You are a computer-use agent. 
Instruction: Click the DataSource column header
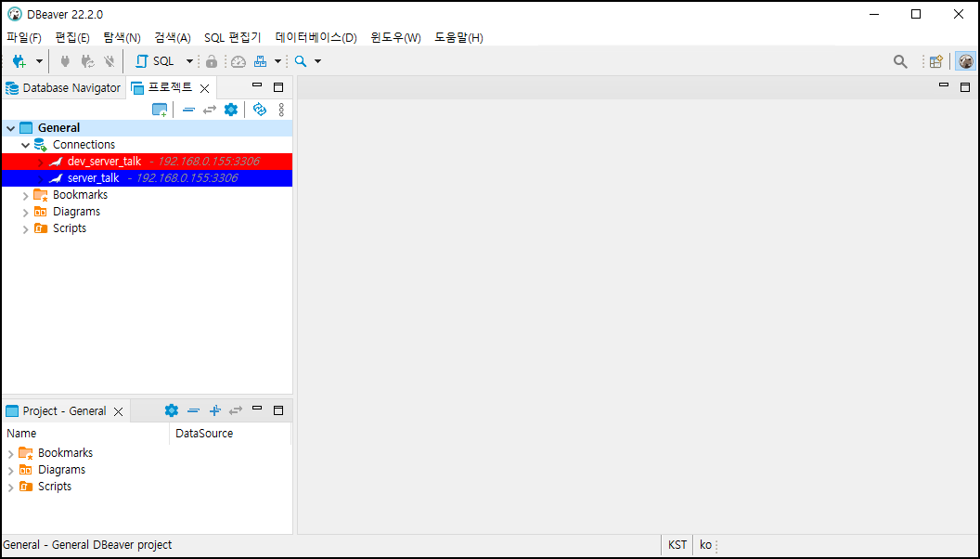[230, 434]
